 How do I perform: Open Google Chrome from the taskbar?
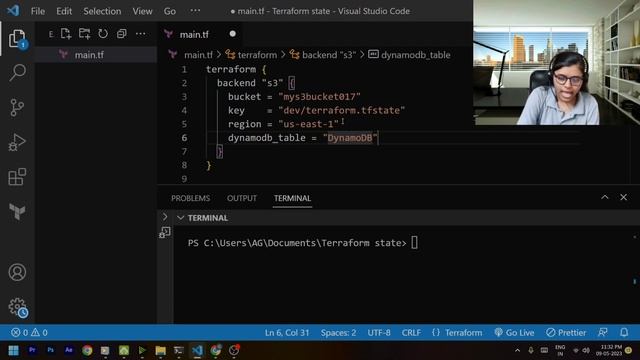point(87,350)
